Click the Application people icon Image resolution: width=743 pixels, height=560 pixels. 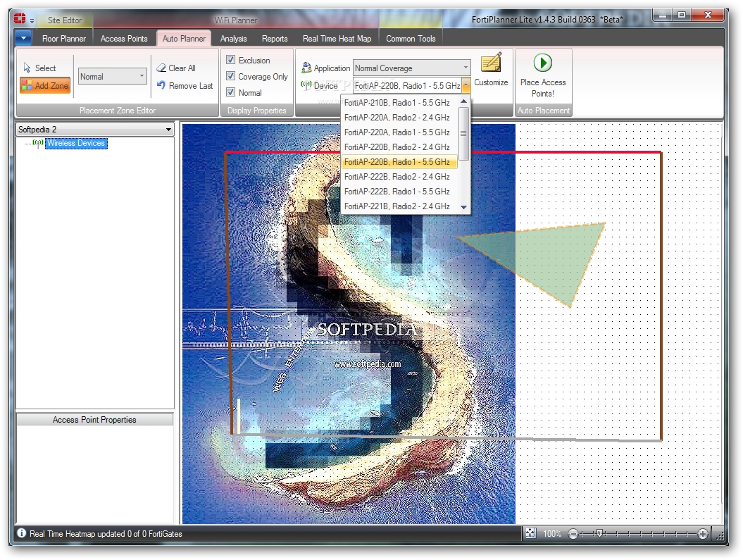point(306,68)
